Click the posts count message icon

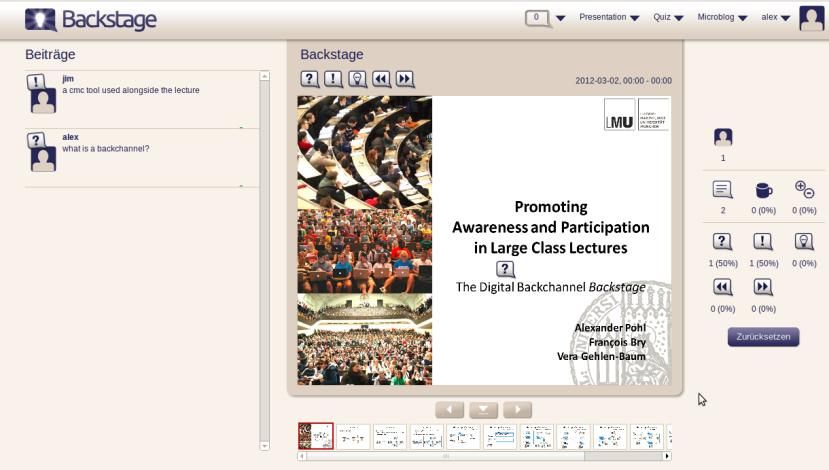[x=722, y=189]
